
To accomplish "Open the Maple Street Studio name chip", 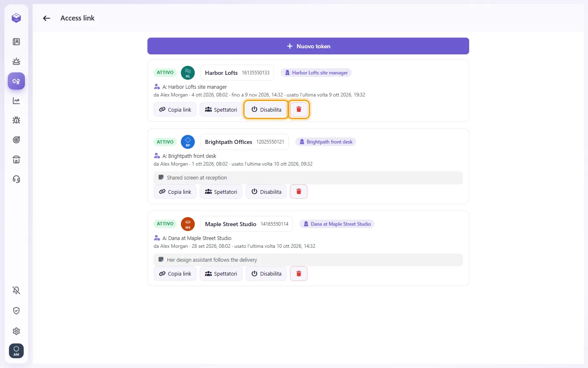I will coord(247,224).
